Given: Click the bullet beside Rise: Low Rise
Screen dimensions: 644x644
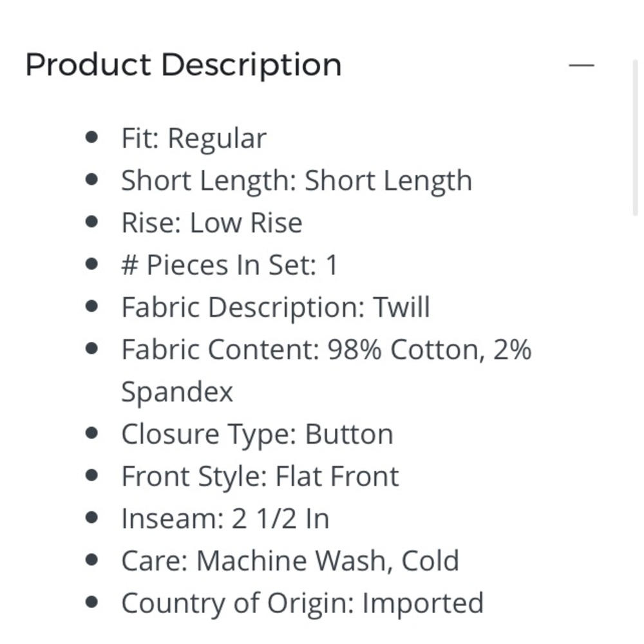Looking at the screenshot, I should click(91, 222).
